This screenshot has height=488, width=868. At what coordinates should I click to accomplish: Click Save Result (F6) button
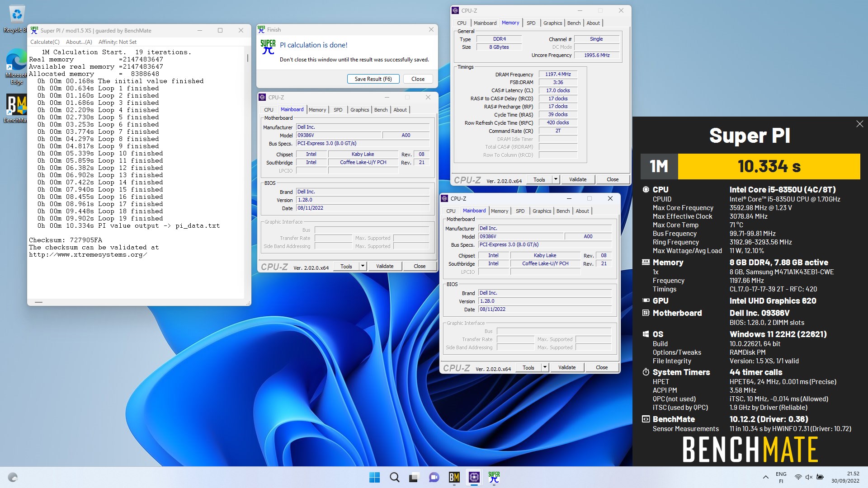(373, 79)
